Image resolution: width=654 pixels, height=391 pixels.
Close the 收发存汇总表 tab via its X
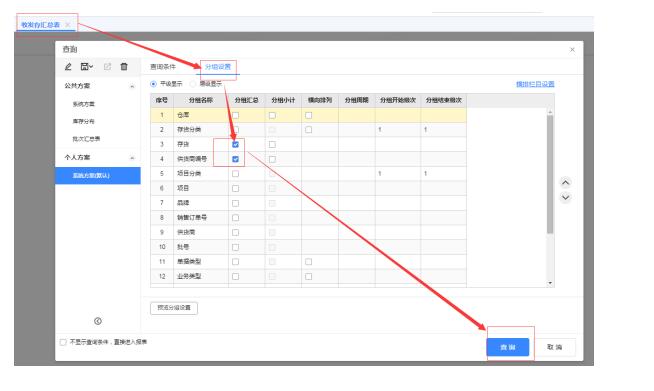click(x=68, y=25)
